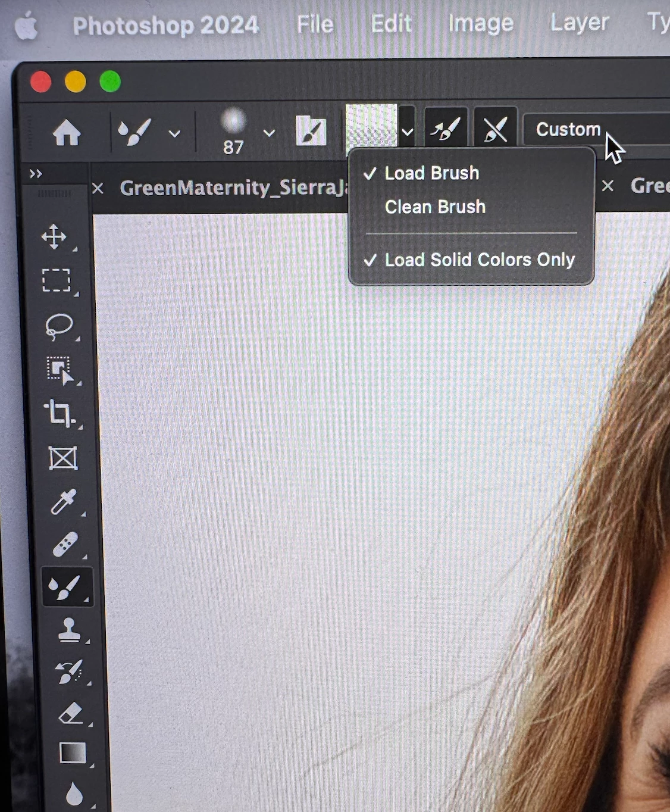Close the GreenMaternity_SierraJ document tab
The image size is (670, 812).
point(98,189)
